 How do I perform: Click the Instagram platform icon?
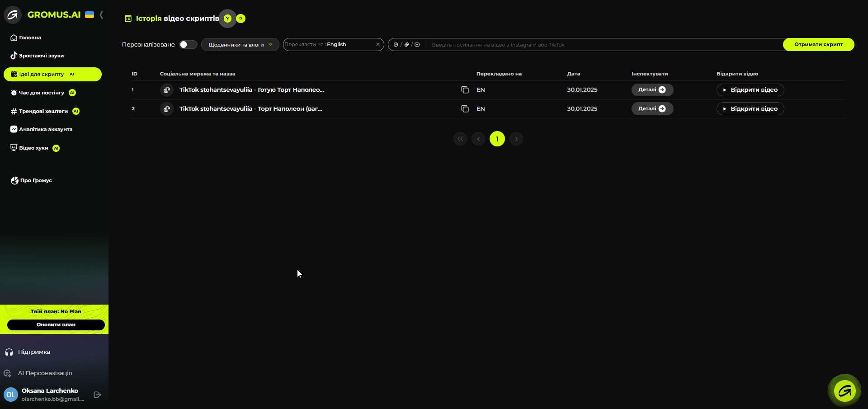[396, 44]
